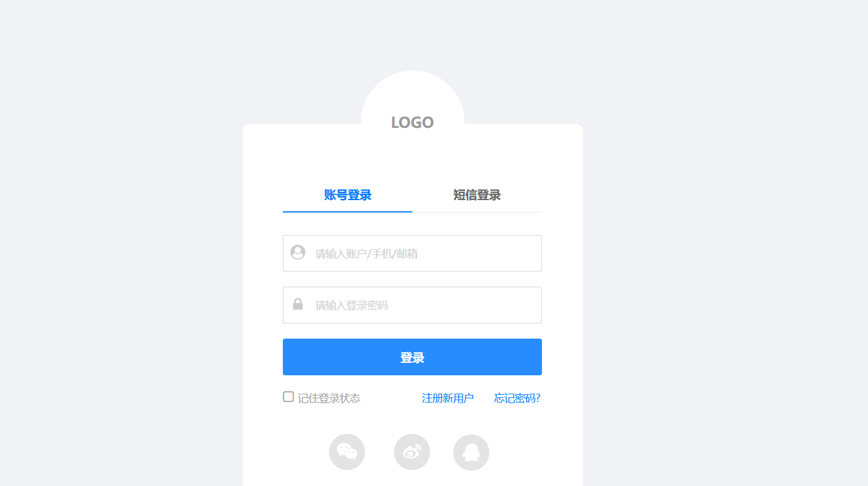The image size is (868, 486).
Task: Click the 记住登录状态 label text
Action: (x=329, y=398)
